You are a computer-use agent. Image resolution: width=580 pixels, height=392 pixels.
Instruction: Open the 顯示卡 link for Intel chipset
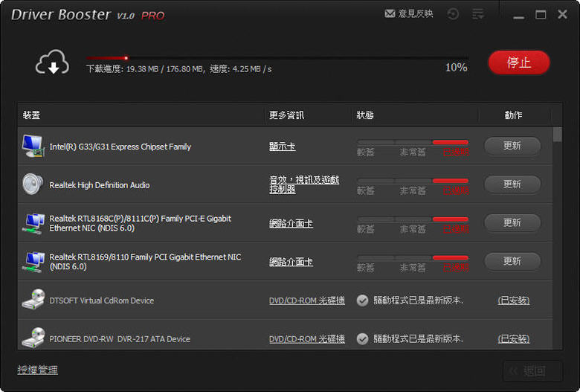tap(282, 147)
